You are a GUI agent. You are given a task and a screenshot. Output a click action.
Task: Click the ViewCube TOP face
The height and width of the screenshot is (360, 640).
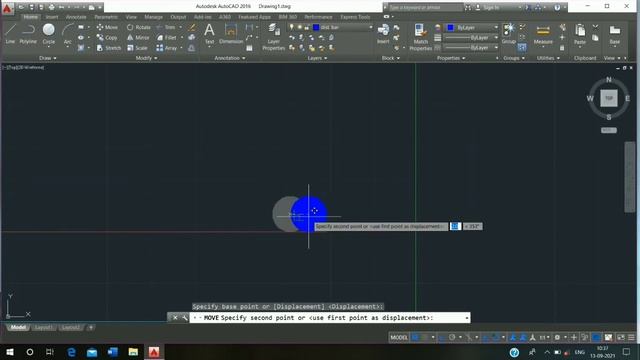tap(609, 98)
